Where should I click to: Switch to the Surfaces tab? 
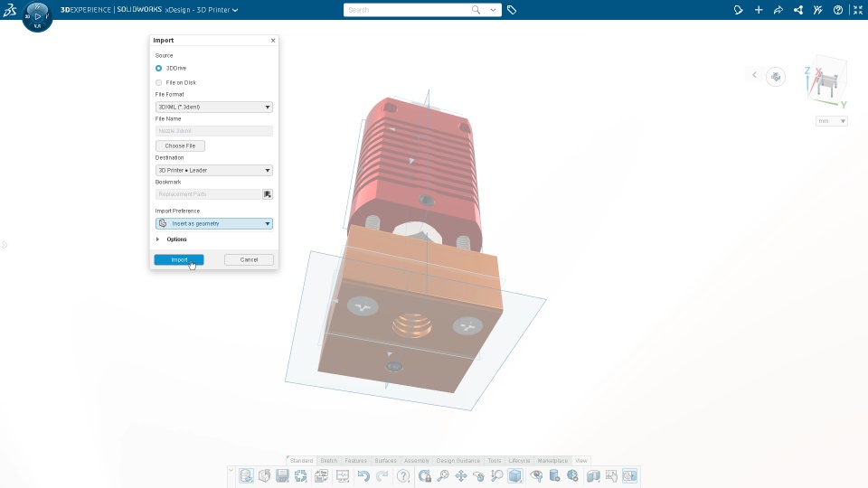coord(385,460)
